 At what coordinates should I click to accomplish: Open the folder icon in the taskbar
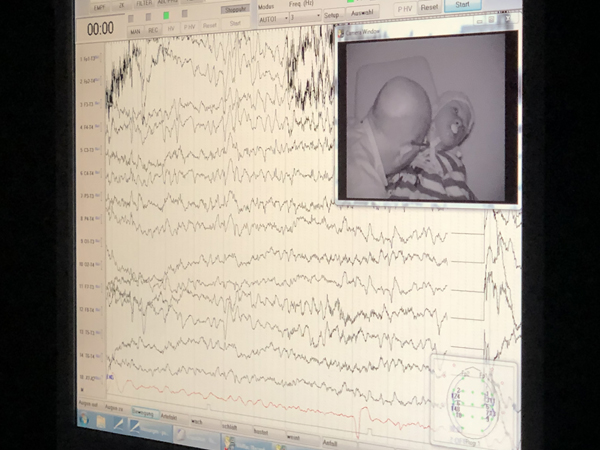(x=101, y=422)
